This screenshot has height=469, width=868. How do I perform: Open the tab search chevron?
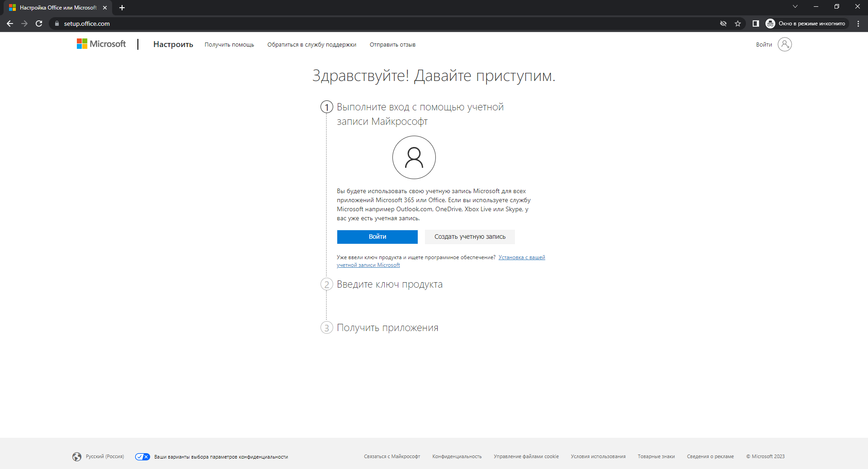[x=795, y=6]
